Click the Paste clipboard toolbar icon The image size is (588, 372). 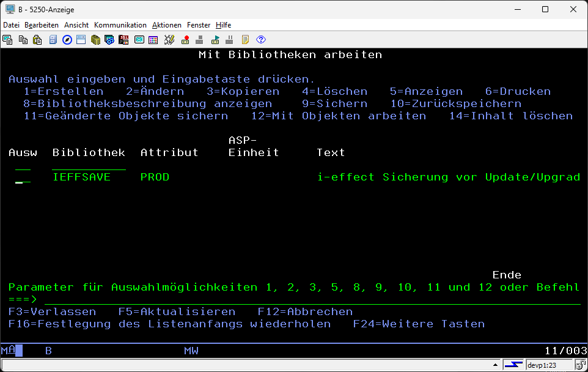37,40
